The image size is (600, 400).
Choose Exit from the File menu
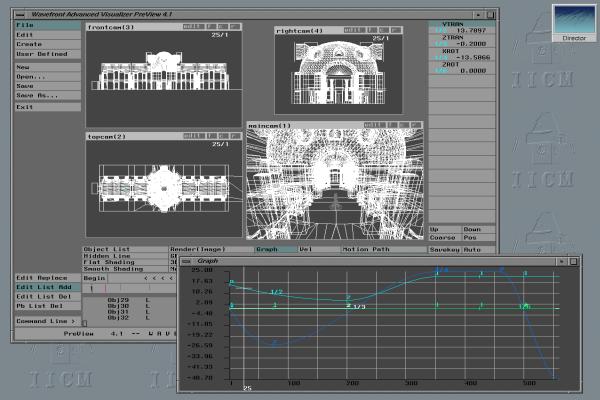[48, 107]
